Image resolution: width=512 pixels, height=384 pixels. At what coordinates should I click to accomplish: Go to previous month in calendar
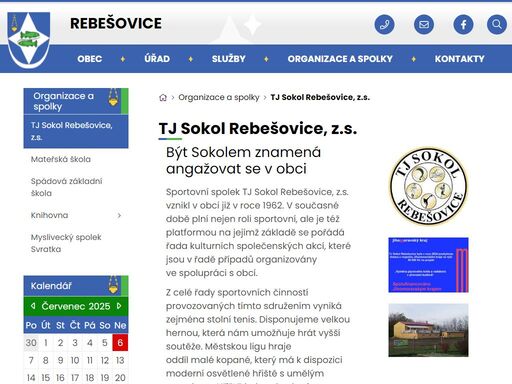(x=33, y=306)
